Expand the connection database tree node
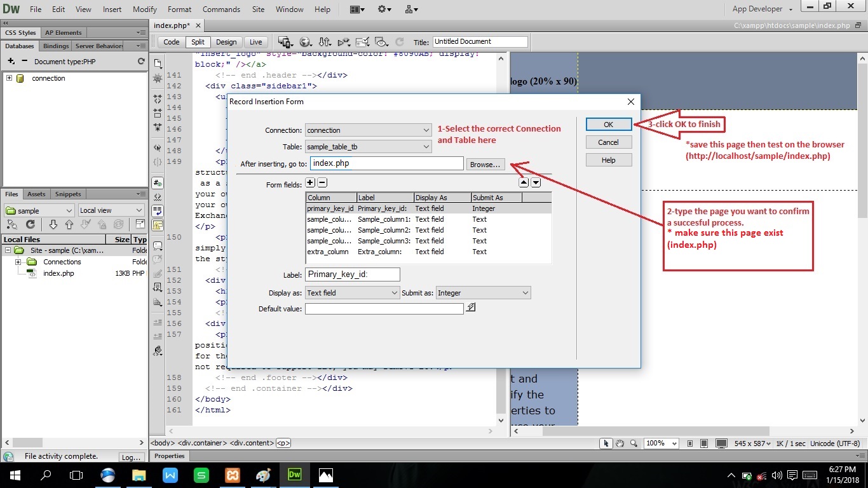This screenshot has height=488, width=868. pos(9,78)
